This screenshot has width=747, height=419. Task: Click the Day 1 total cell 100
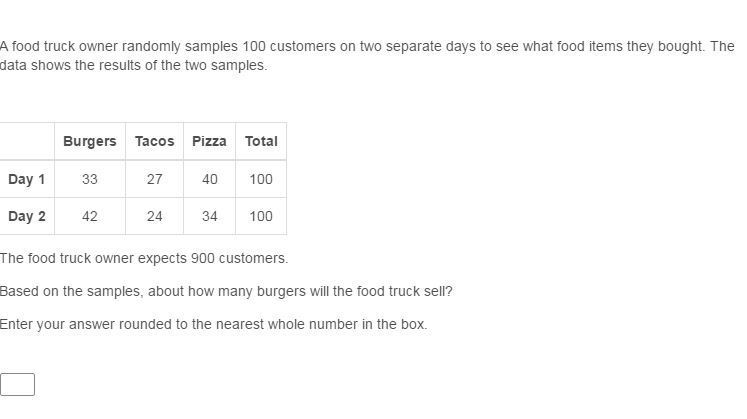coord(261,179)
